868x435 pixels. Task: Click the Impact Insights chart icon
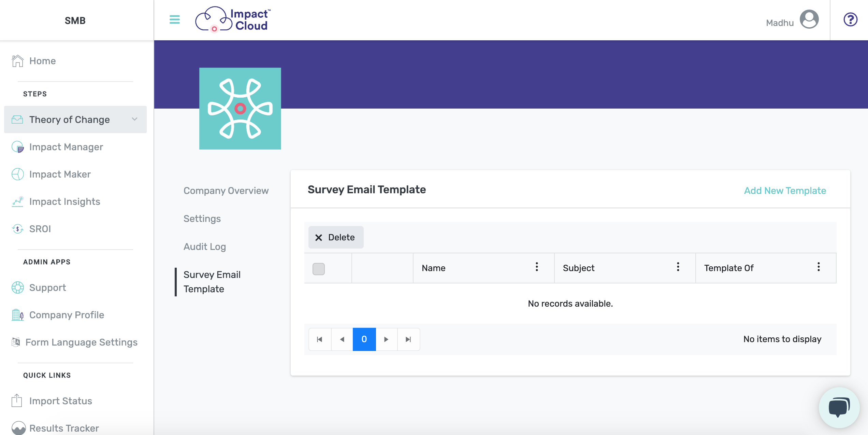17,201
